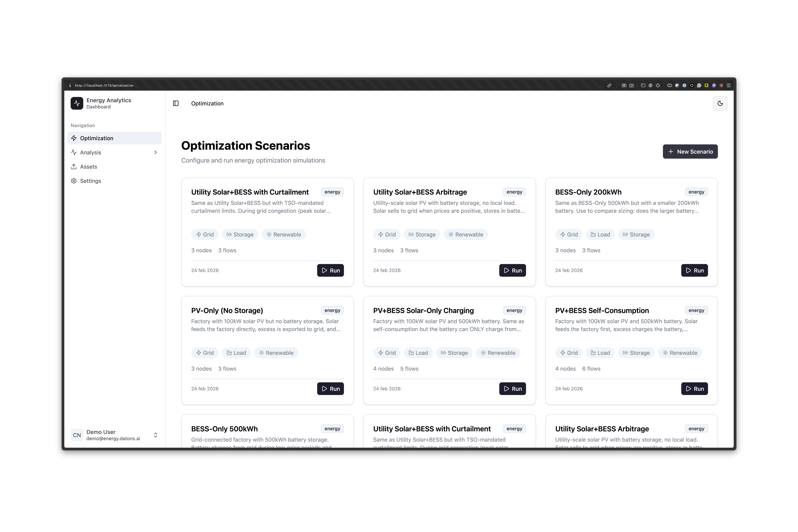The height and width of the screenshot is (532, 798).
Task: Click the crosshair inspect icon
Action: point(658,86)
